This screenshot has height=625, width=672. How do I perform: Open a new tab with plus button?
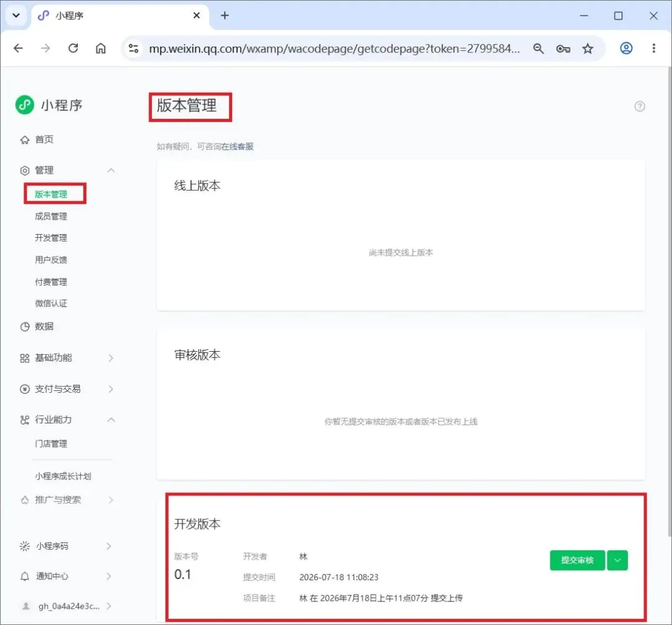[x=225, y=16]
